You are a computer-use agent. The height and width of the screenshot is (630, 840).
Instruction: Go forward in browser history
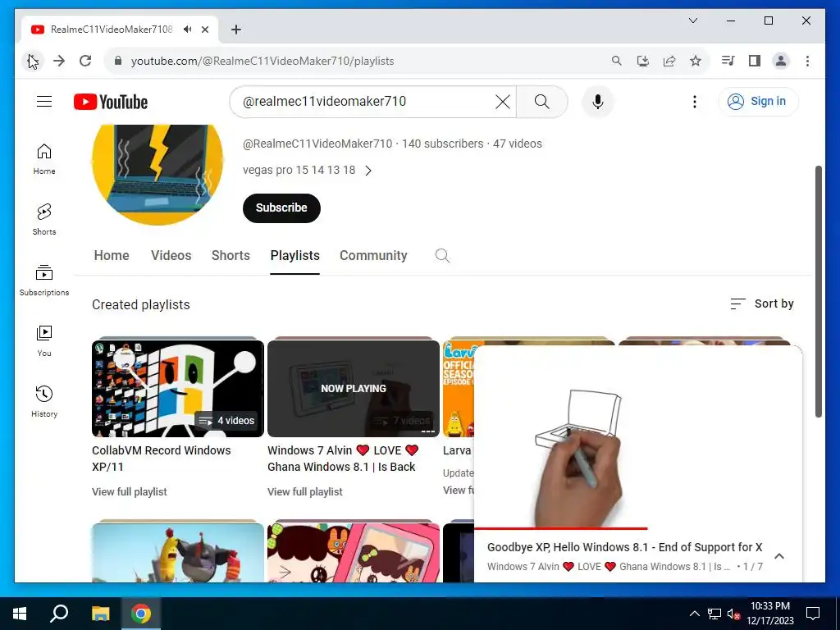[x=59, y=61]
